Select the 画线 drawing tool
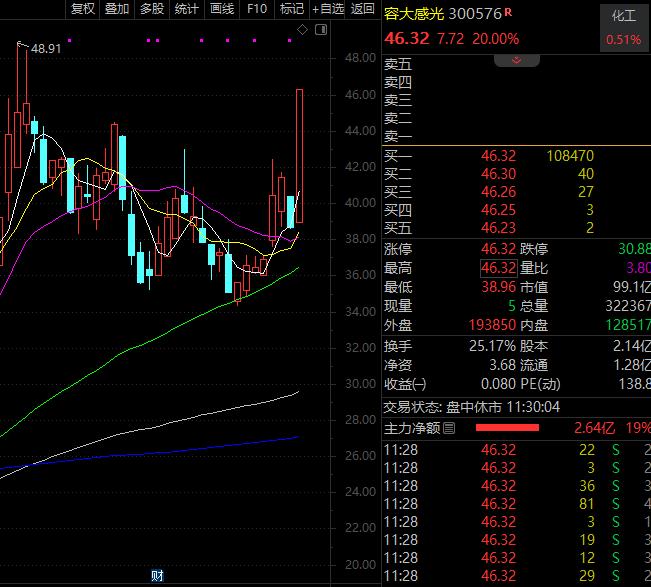This screenshot has width=651, height=587. click(222, 9)
